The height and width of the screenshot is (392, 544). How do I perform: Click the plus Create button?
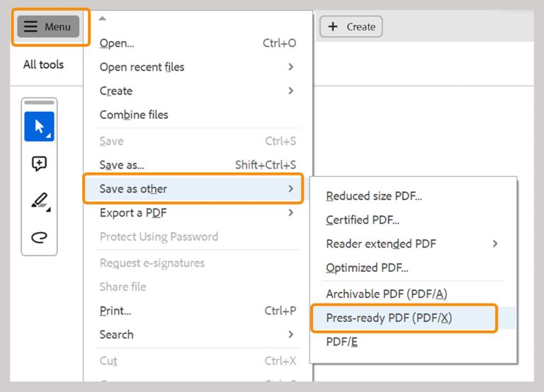tap(351, 27)
